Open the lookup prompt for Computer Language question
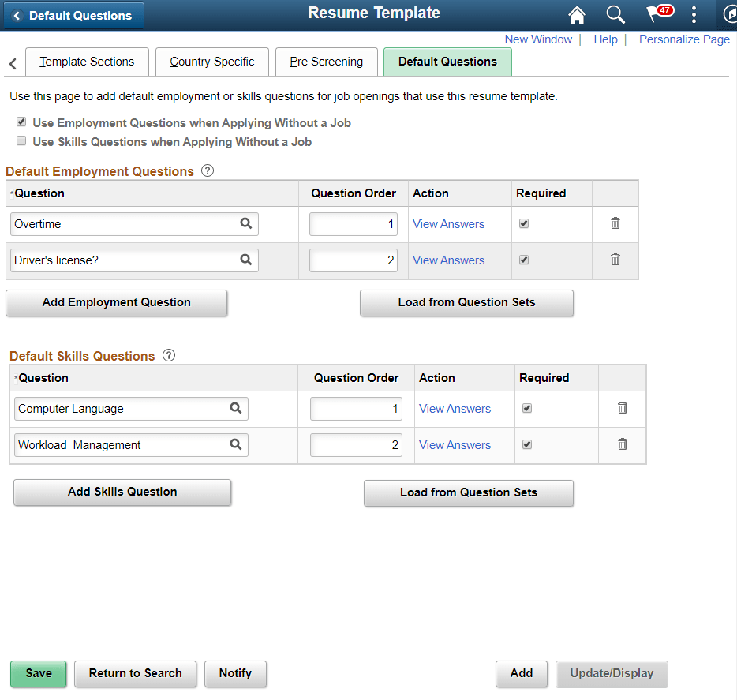 click(x=236, y=409)
